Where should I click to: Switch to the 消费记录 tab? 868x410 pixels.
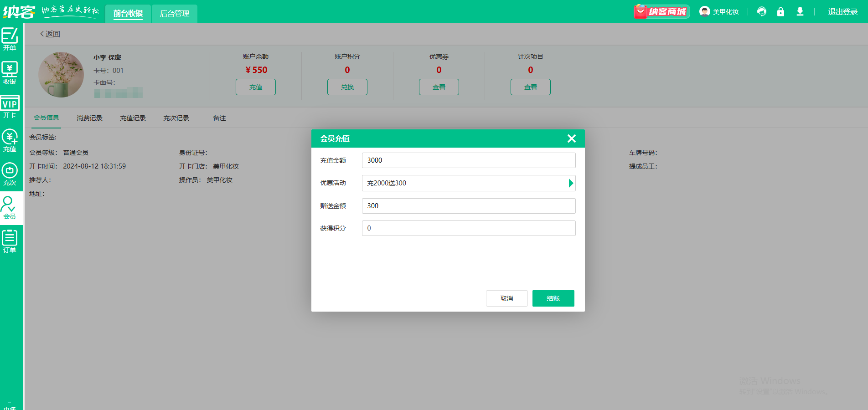89,118
